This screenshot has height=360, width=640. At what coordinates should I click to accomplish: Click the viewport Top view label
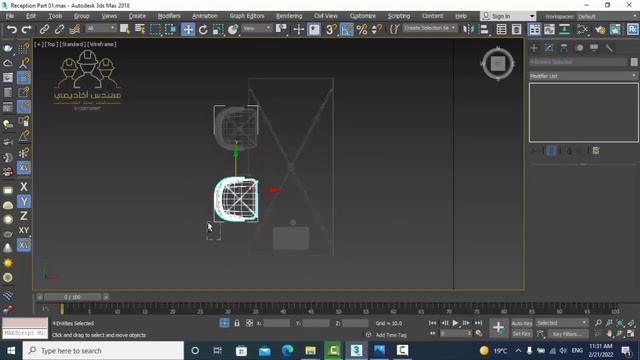(x=51, y=44)
